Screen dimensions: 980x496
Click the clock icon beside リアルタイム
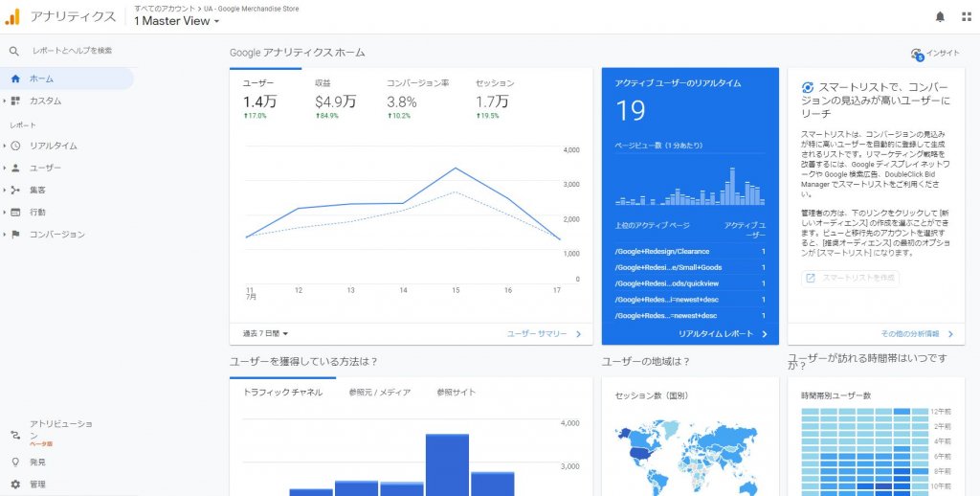(x=15, y=146)
